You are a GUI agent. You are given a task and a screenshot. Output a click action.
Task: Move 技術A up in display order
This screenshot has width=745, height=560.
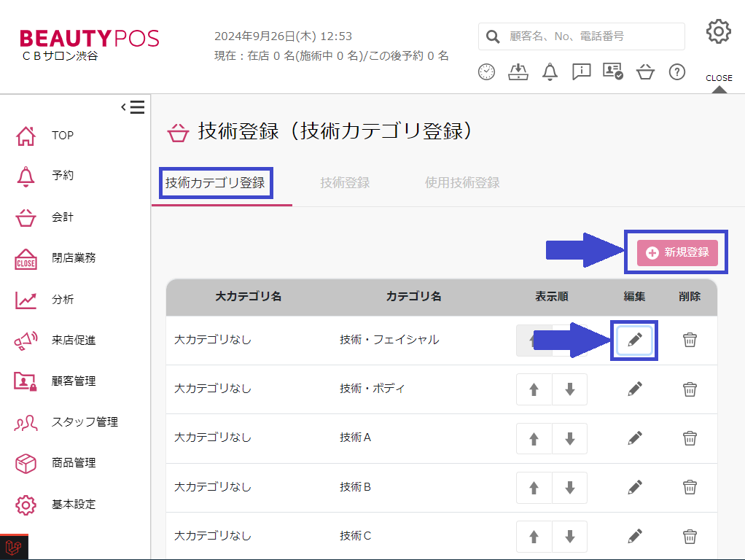tap(534, 438)
